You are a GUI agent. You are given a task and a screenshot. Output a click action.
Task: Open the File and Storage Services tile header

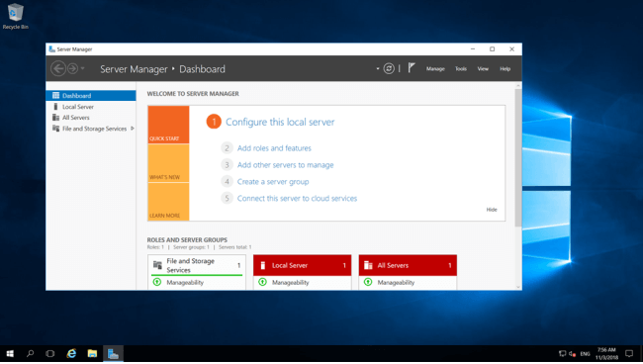pyautogui.click(x=197, y=265)
